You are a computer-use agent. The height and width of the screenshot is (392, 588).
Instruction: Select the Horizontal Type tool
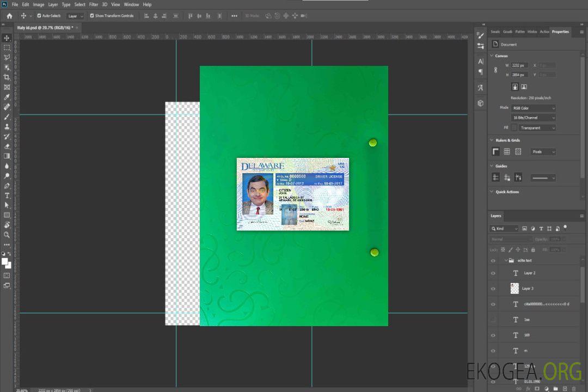click(7, 195)
